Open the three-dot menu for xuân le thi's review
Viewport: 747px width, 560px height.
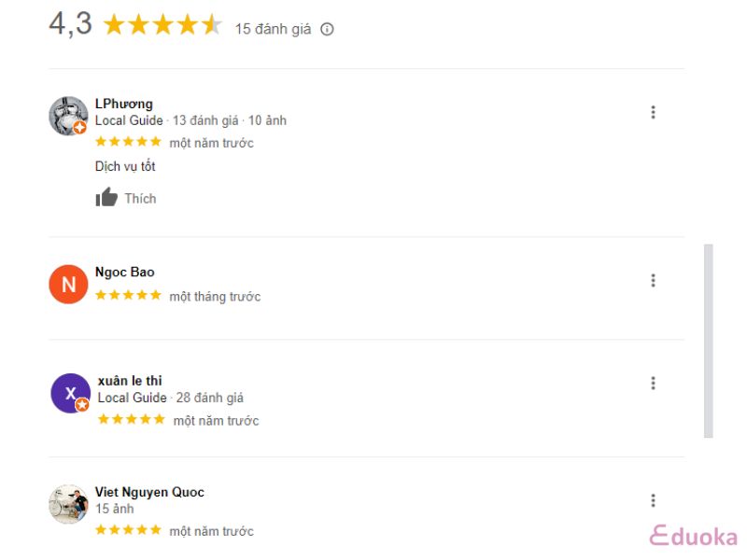(x=653, y=384)
